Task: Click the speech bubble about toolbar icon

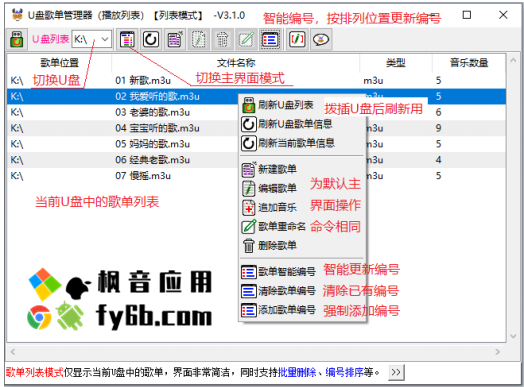Action: pyautogui.click(x=321, y=39)
